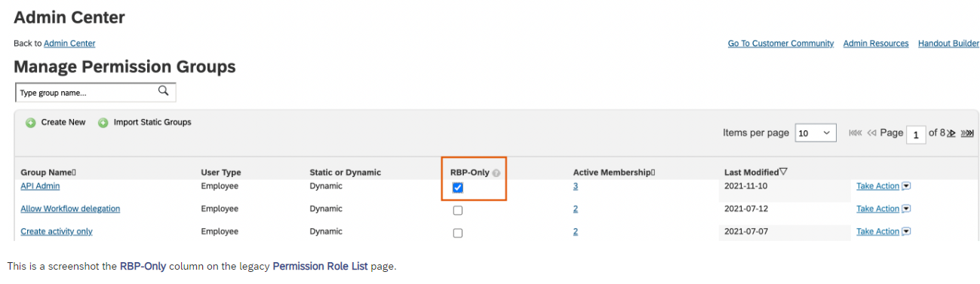Open the Admin Center back link
The height and width of the screenshot is (284, 980).
(x=69, y=44)
